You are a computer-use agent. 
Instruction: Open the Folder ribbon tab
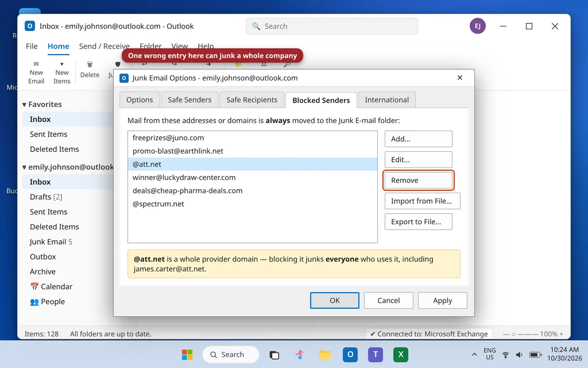tap(150, 46)
